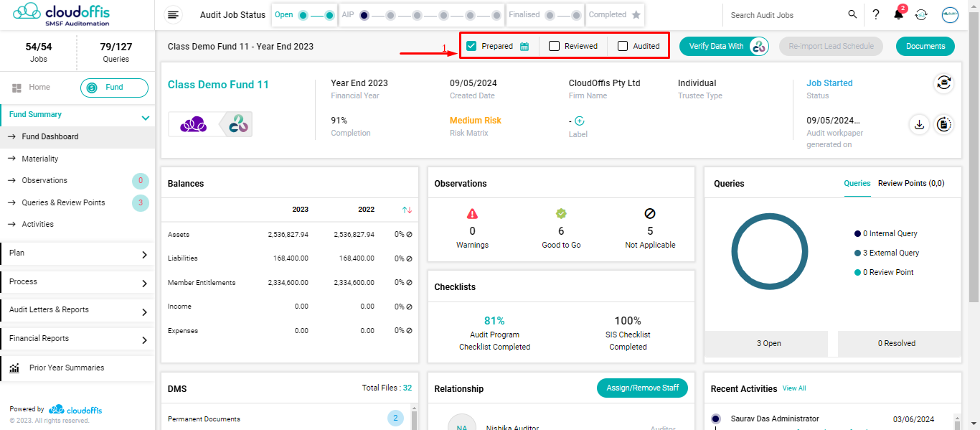Click the CloudOffis logo

[x=62, y=14]
